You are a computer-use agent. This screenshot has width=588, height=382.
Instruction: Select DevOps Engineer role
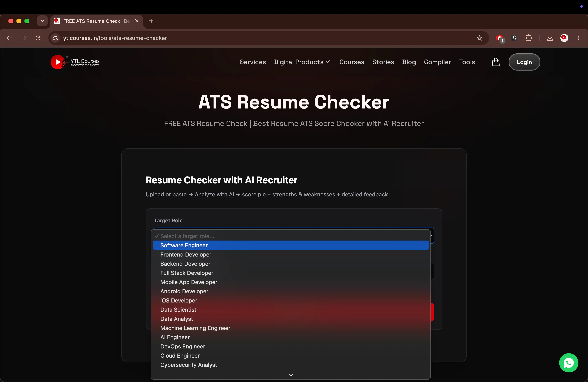coord(291,346)
